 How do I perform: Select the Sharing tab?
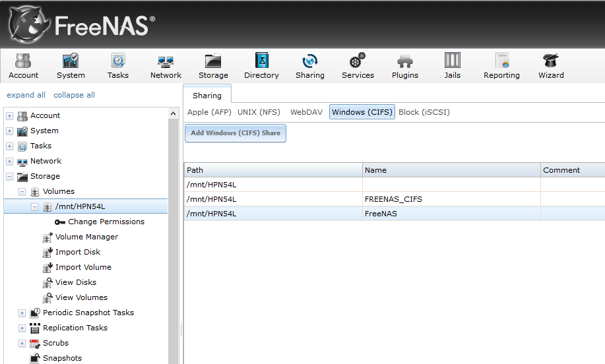pyautogui.click(x=207, y=95)
